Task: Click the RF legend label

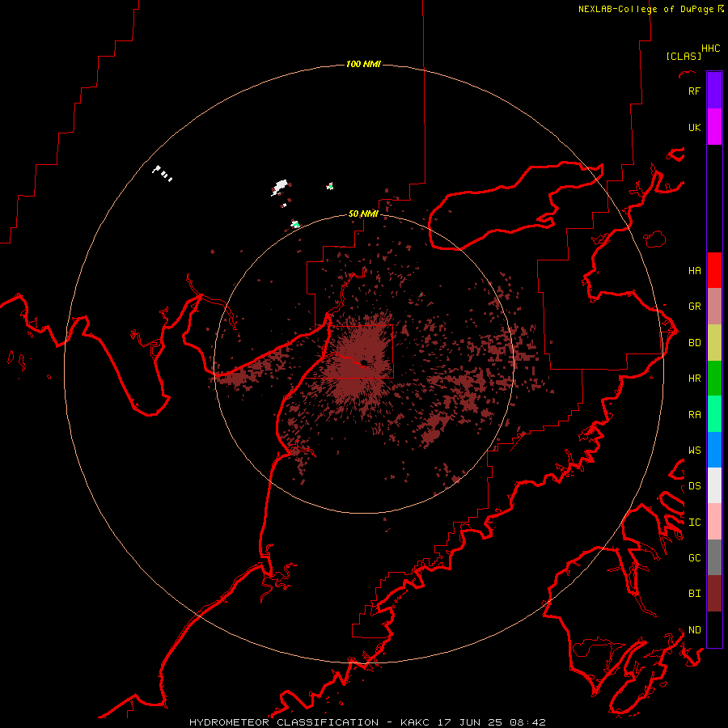Action: click(x=694, y=91)
